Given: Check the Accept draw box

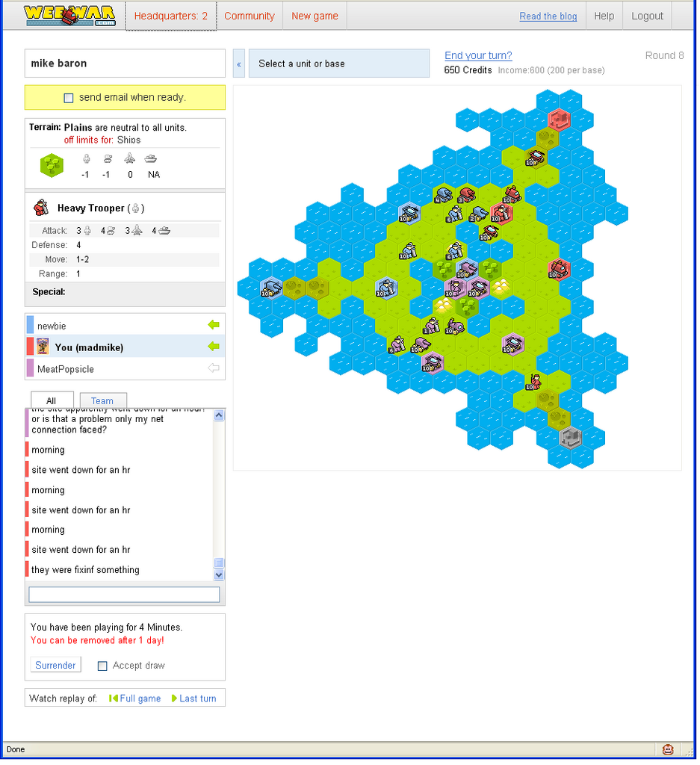Looking at the screenshot, I should click(x=103, y=666).
